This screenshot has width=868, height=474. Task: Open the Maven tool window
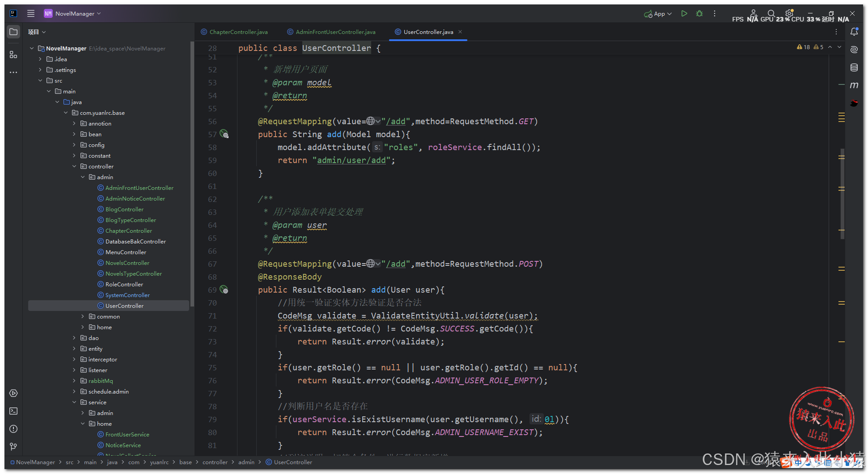pyautogui.click(x=854, y=85)
